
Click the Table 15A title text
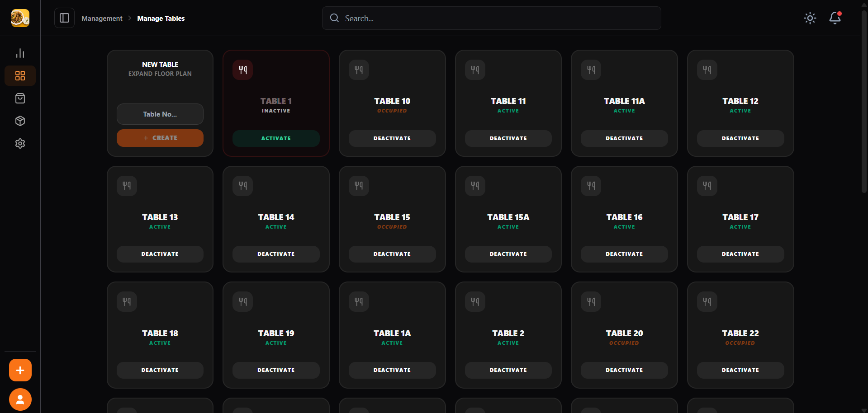coord(508,217)
